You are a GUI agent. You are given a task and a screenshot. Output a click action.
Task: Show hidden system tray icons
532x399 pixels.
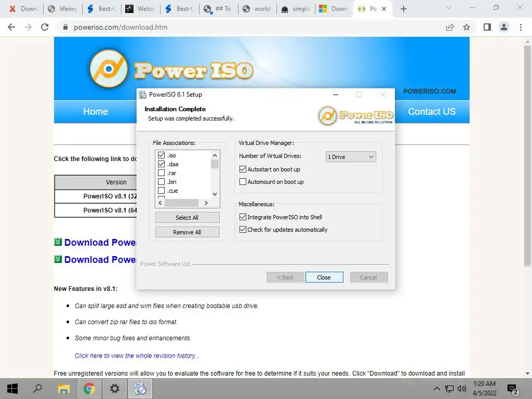tap(437, 389)
